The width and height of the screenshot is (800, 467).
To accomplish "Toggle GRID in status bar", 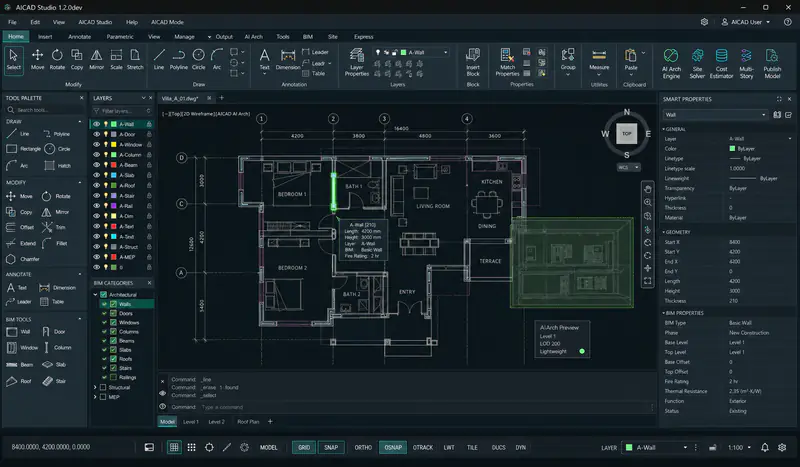I will pyautogui.click(x=304, y=448).
